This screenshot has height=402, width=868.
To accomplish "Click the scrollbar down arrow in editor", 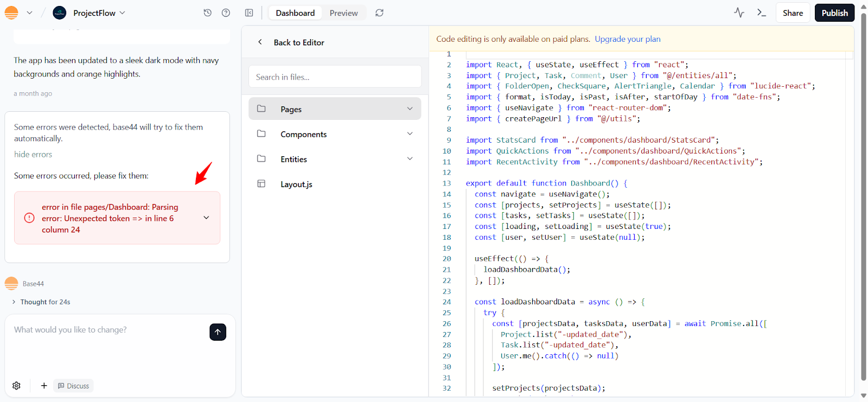I will point(864,396).
